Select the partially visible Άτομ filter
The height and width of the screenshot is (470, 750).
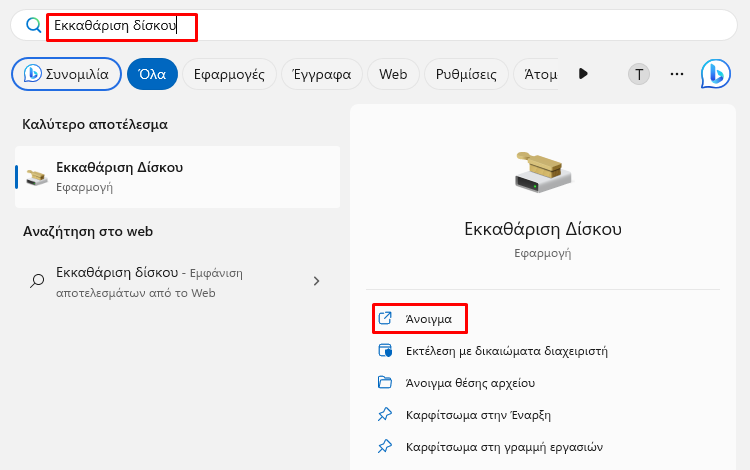[536, 74]
